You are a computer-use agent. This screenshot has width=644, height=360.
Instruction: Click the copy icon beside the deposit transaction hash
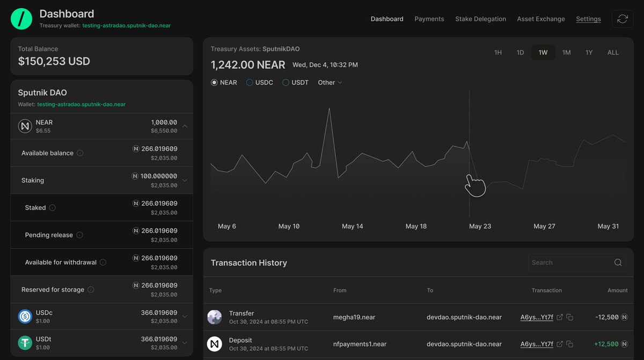(x=569, y=343)
